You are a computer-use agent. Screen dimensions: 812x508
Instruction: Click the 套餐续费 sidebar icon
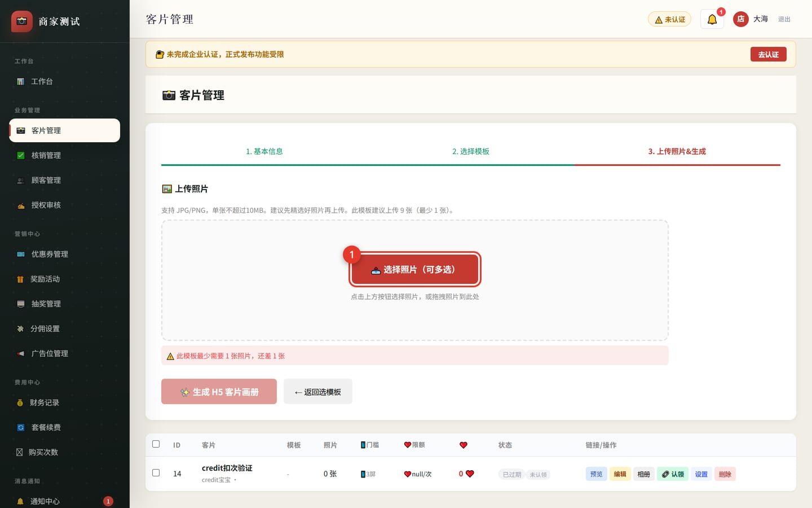[x=20, y=427]
